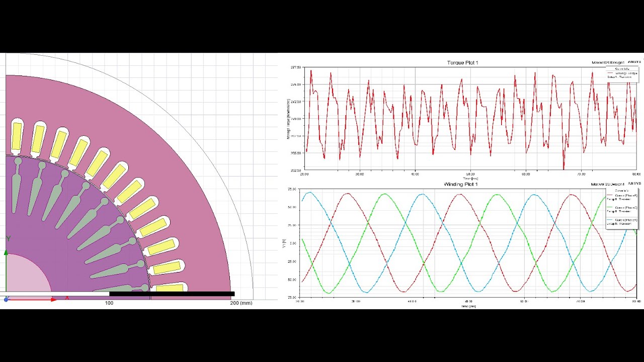Select the Torque plot 'Time [ms]' axis label

(471, 178)
